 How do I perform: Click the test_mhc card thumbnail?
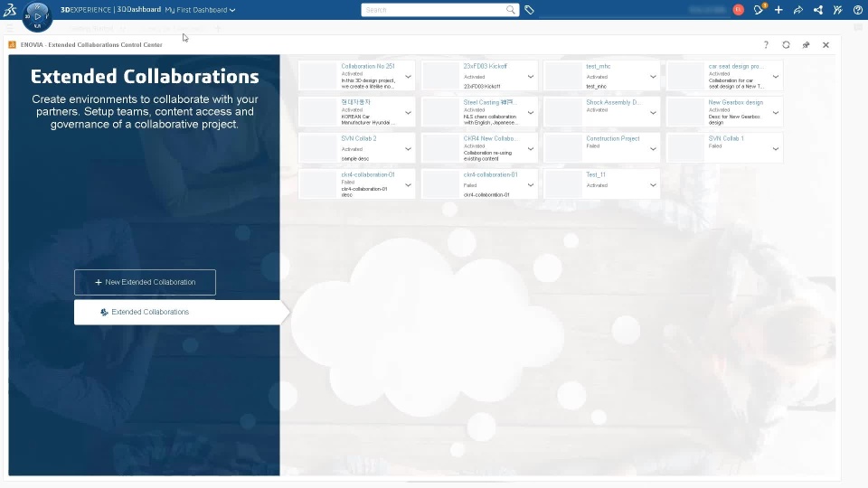click(563, 76)
